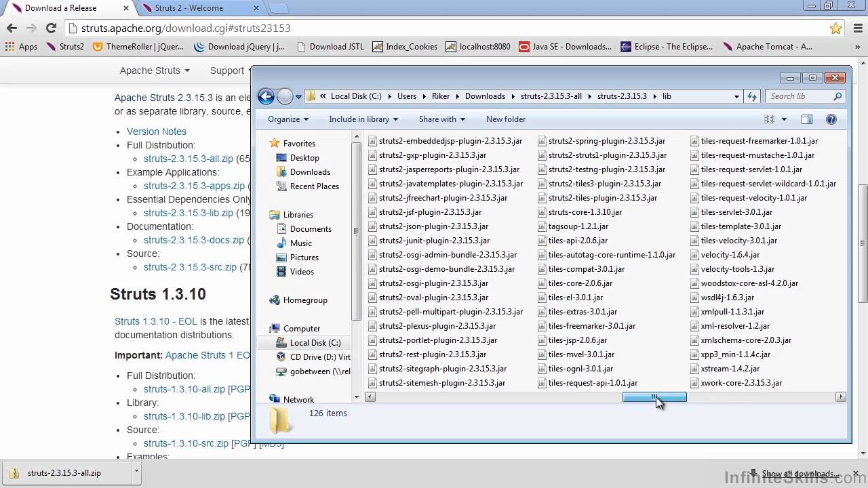
Task: Open Include in library dropdown
Action: tap(363, 119)
